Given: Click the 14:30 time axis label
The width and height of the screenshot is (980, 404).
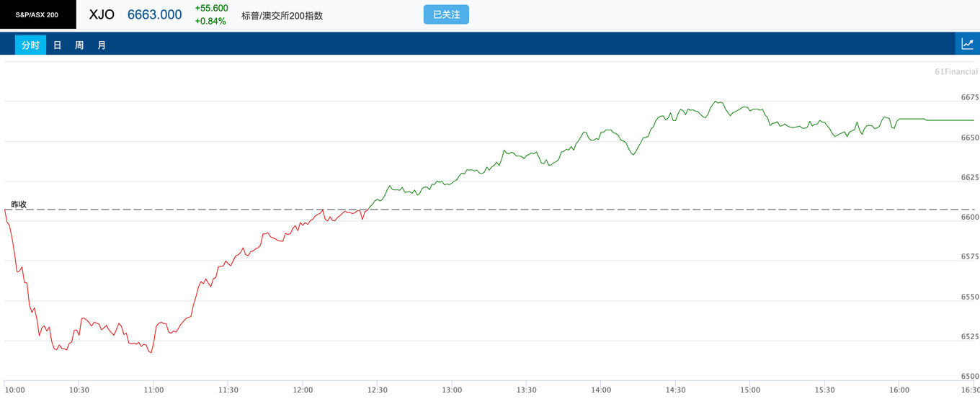Looking at the screenshot, I should coord(676,390).
